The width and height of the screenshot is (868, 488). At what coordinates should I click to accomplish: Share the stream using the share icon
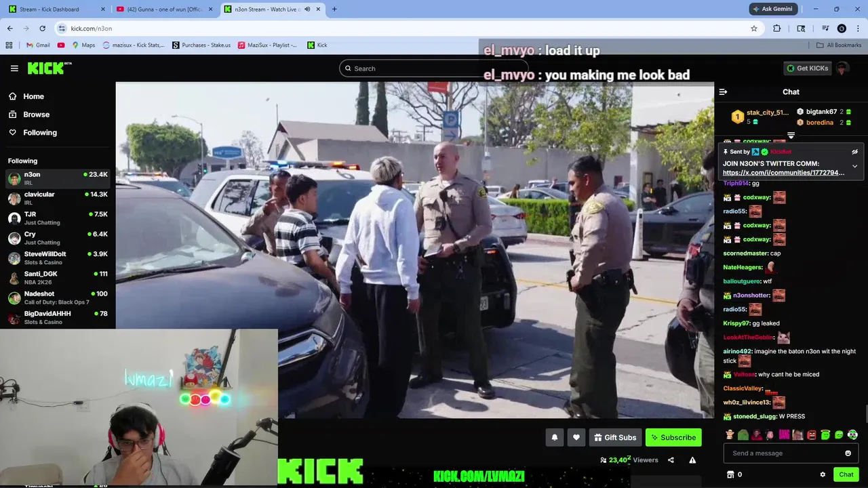tap(671, 460)
